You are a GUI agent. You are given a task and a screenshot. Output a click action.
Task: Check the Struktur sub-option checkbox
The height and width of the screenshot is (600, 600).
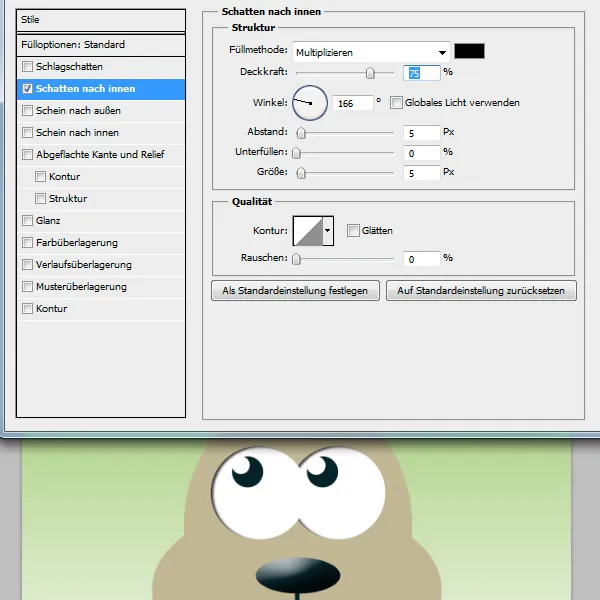tap(40, 199)
